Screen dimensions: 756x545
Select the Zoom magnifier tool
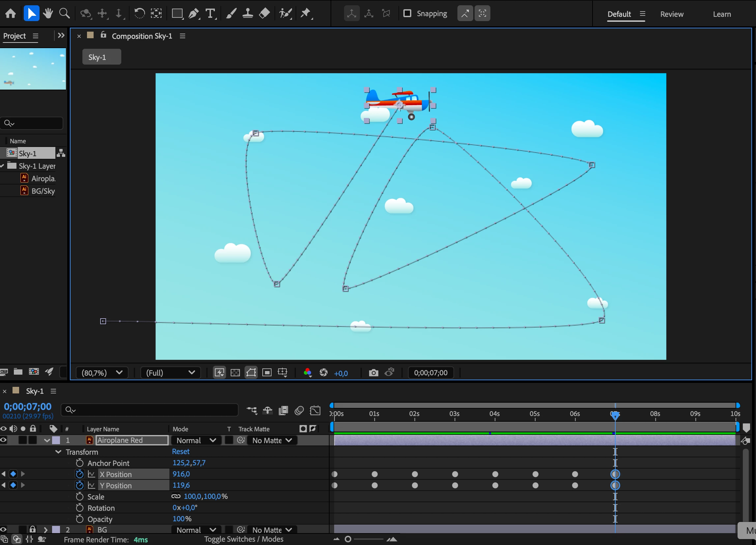click(x=64, y=14)
